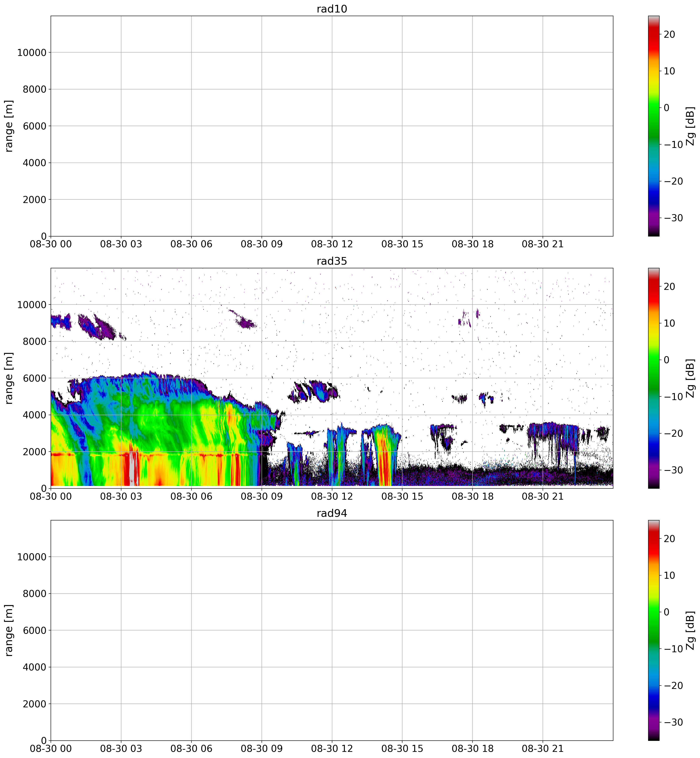The height and width of the screenshot is (758, 700).
Task: Click the rad10 plot title
Action: point(332,9)
